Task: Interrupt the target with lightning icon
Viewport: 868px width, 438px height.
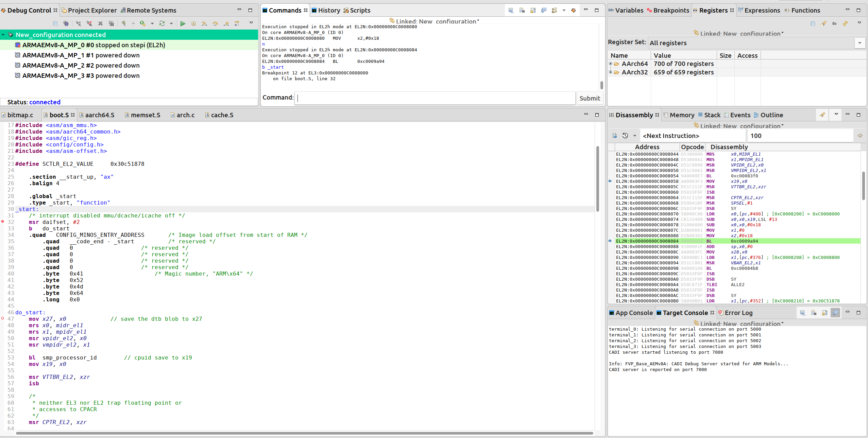Action: pos(123,23)
